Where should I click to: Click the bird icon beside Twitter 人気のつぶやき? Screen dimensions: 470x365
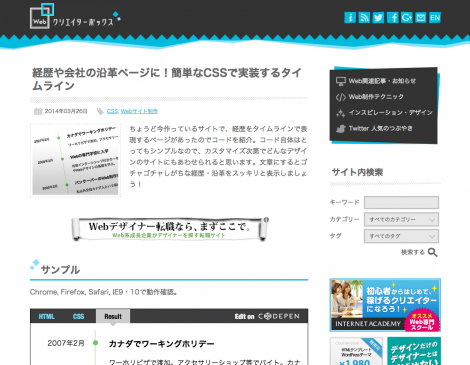(x=341, y=129)
